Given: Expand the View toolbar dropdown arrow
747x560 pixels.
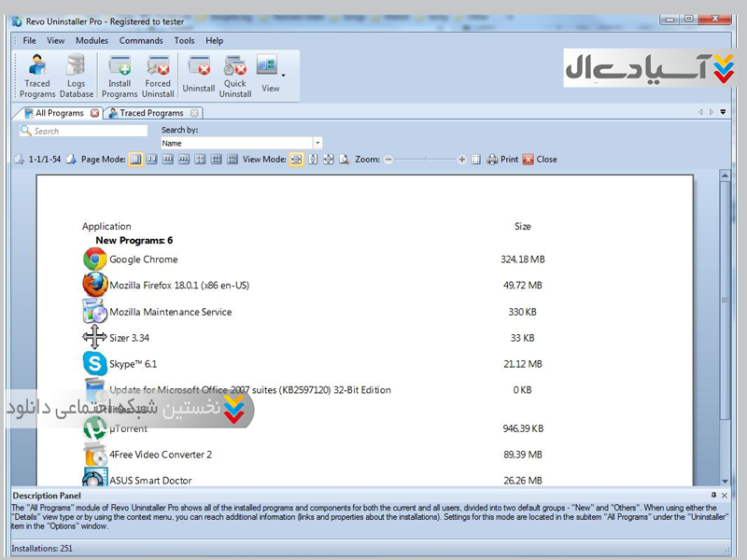Looking at the screenshot, I should [x=284, y=76].
